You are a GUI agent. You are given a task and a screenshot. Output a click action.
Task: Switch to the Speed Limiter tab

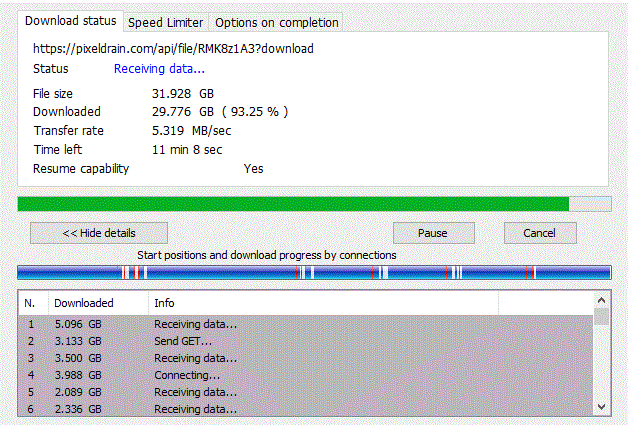(167, 22)
